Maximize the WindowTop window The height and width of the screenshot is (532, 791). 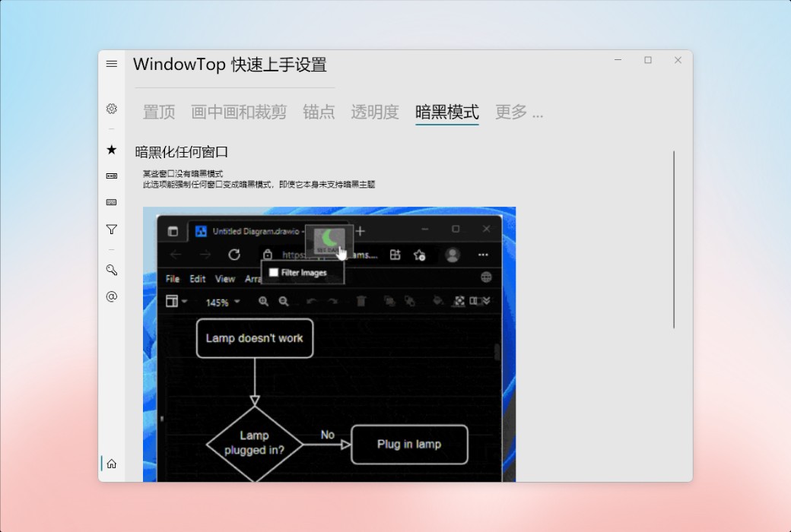coord(648,60)
